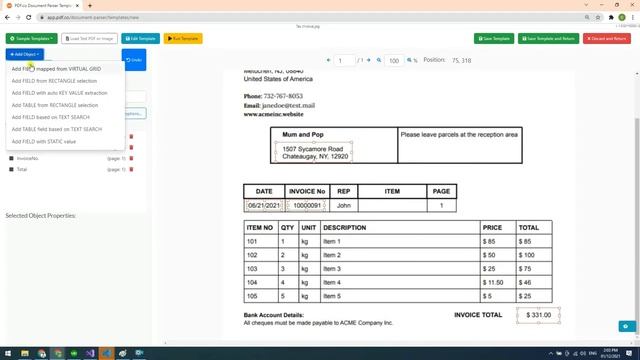Select the 1507 Sycamore Road address region
The image size is (640, 360).
[x=314, y=153]
